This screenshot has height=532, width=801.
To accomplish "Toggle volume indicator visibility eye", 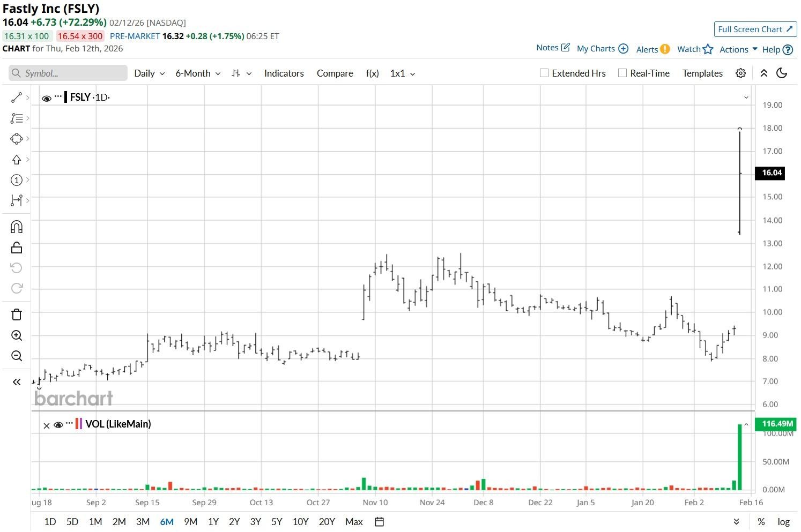I will point(58,425).
